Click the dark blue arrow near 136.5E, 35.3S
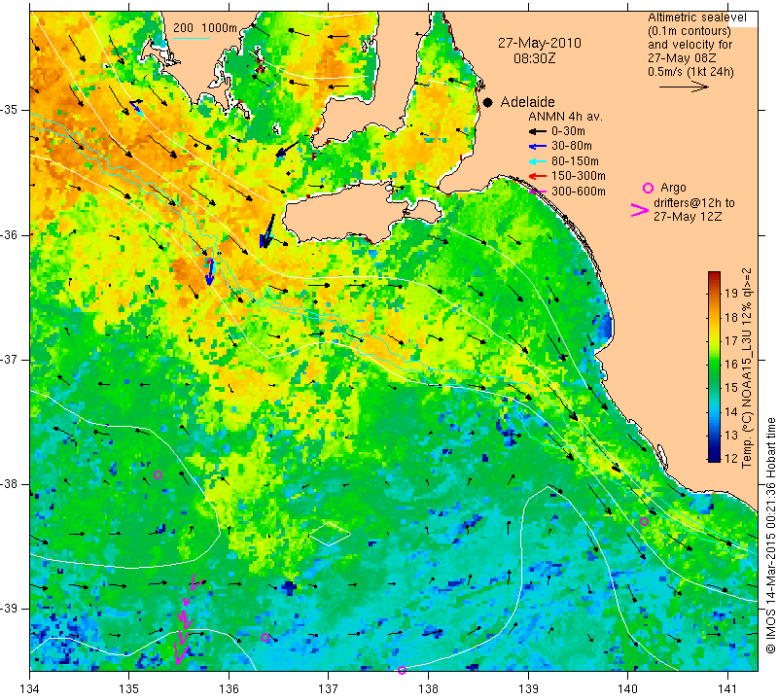The height and width of the screenshot is (700, 778). (287, 149)
